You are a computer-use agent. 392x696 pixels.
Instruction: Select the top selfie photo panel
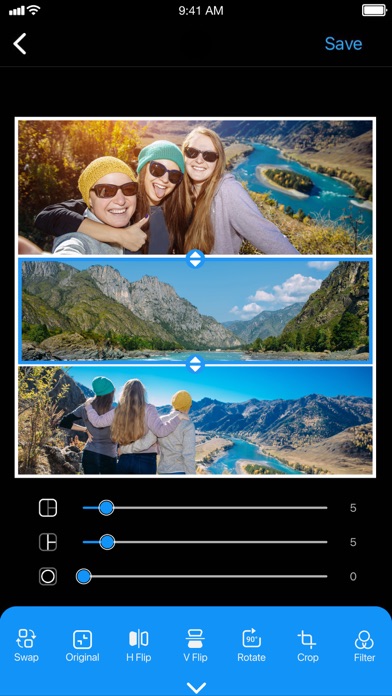point(195,187)
